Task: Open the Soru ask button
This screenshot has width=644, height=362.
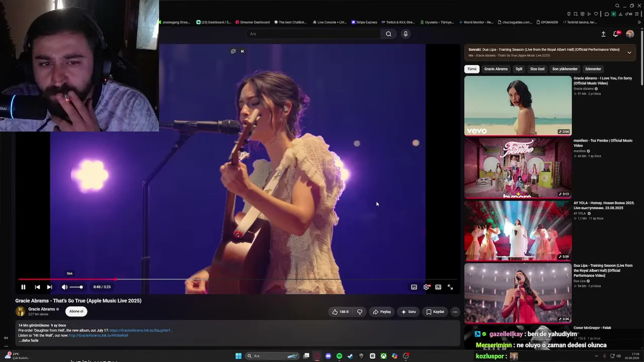Action: click(x=408, y=312)
